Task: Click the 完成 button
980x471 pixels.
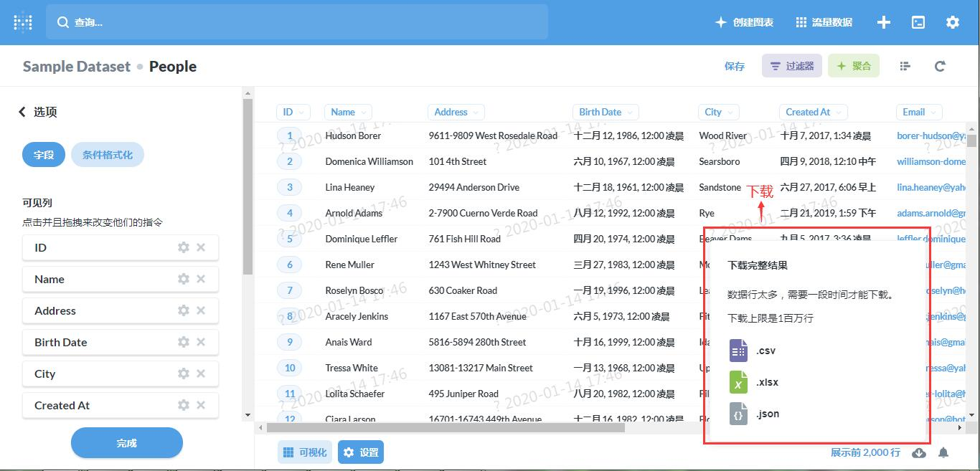Action: (127, 443)
